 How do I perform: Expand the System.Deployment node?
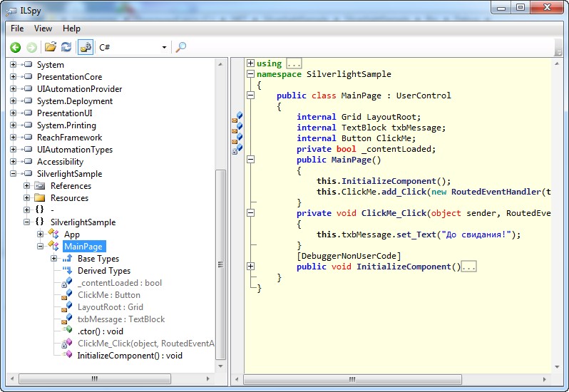tap(13, 100)
